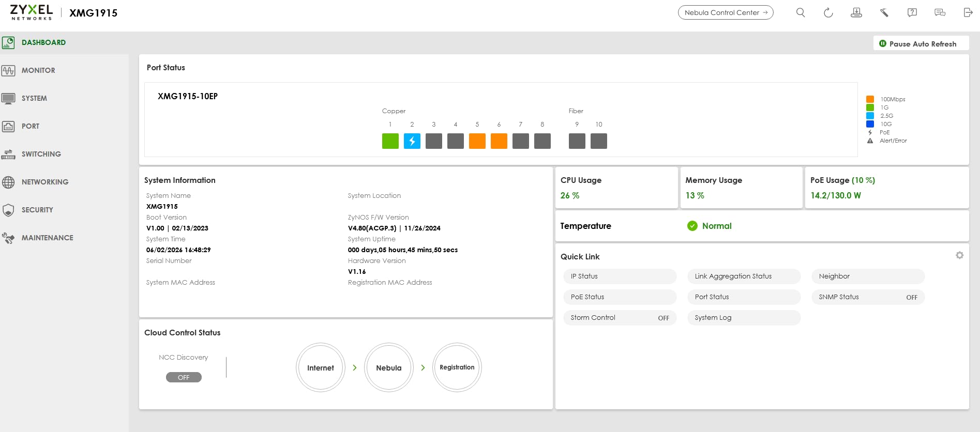Screen dimensions: 980x432
Task: Click the save configuration icon
Action: (x=856, y=12)
